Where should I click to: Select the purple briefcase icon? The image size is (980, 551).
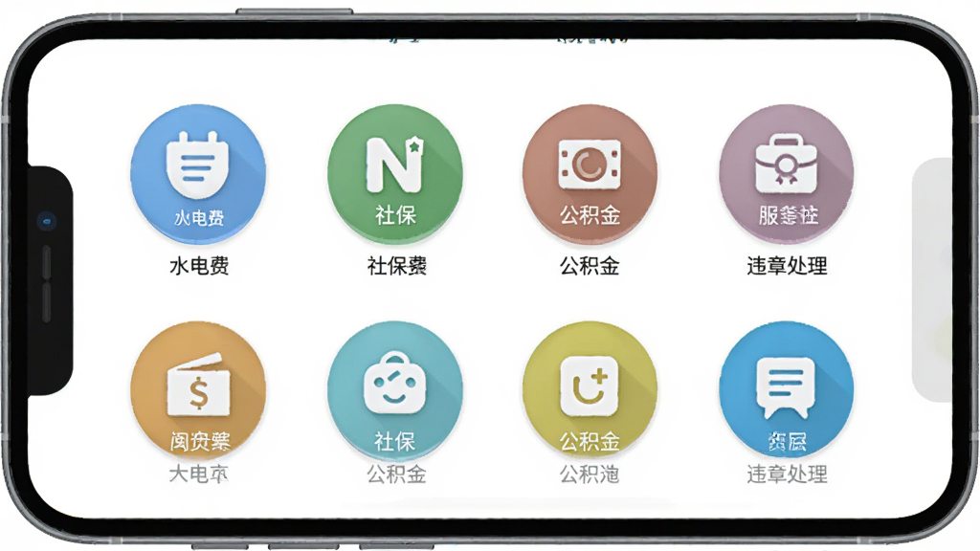[787, 174]
